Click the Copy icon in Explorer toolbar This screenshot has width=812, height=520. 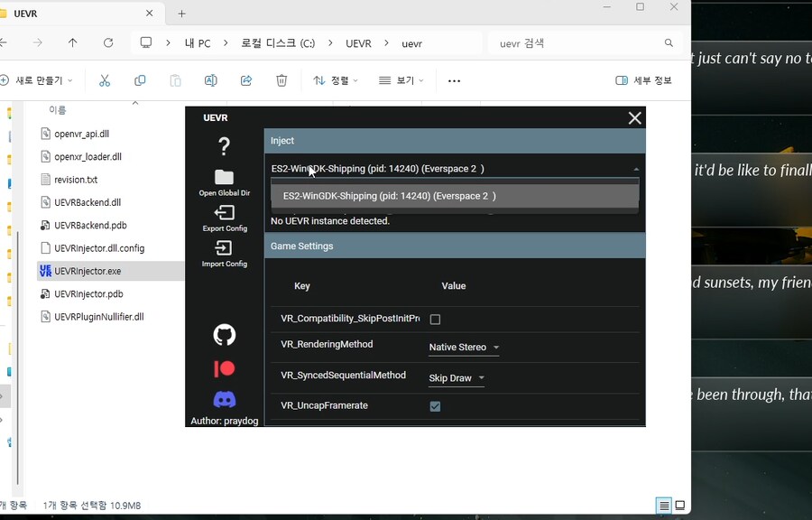pyautogui.click(x=140, y=80)
